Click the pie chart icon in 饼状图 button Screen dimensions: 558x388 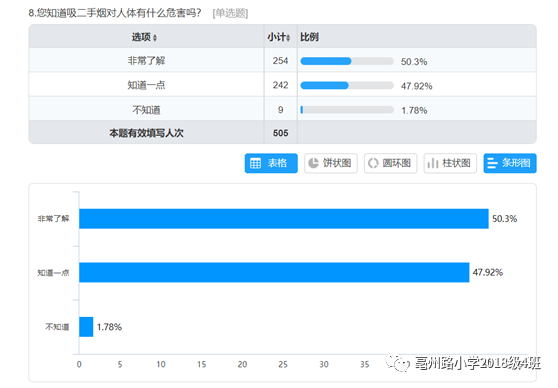pyautogui.click(x=314, y=163)
